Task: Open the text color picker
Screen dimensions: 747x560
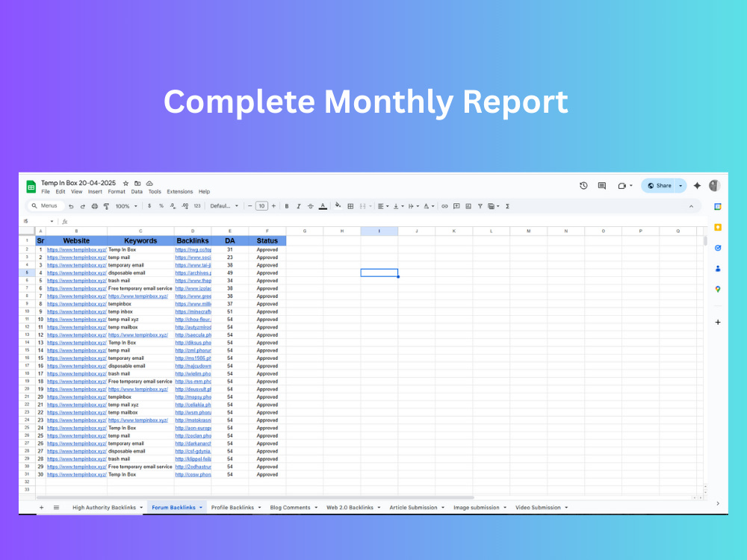Action: [x=323, y=206]
